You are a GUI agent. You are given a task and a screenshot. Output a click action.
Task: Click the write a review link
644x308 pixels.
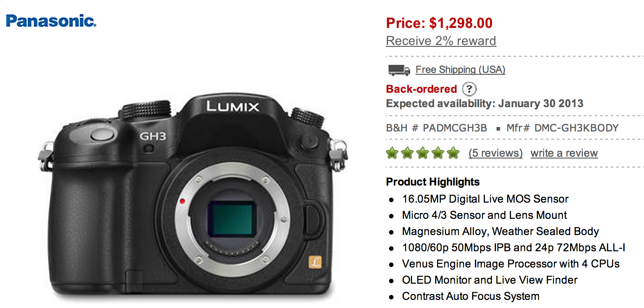coord(564,153)
